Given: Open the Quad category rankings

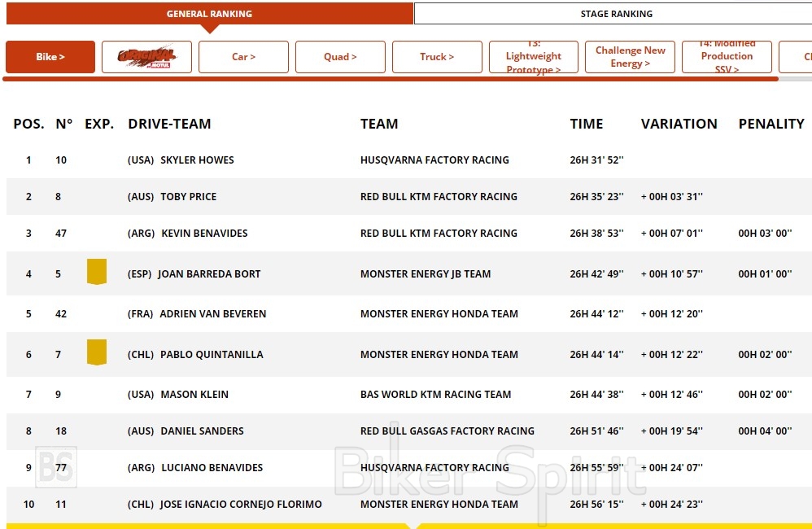Looking at the screenshot, I should [340, 57].
